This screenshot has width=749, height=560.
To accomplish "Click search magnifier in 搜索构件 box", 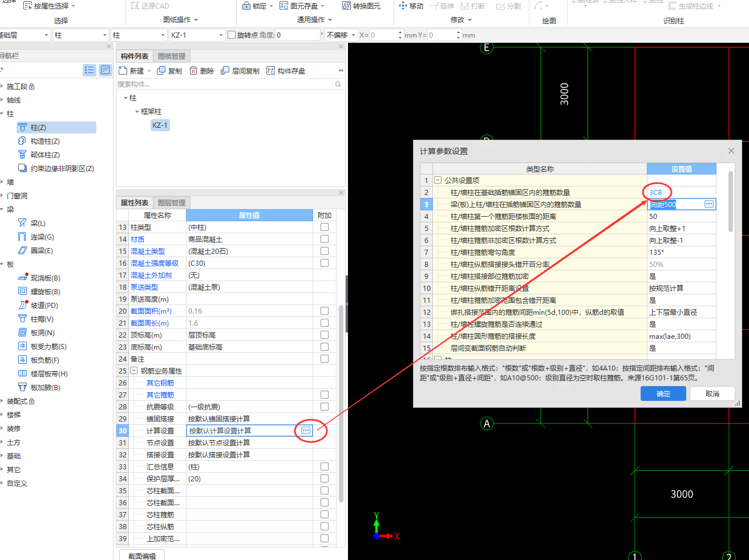I will pyautogui.click(x=338, y=84).
